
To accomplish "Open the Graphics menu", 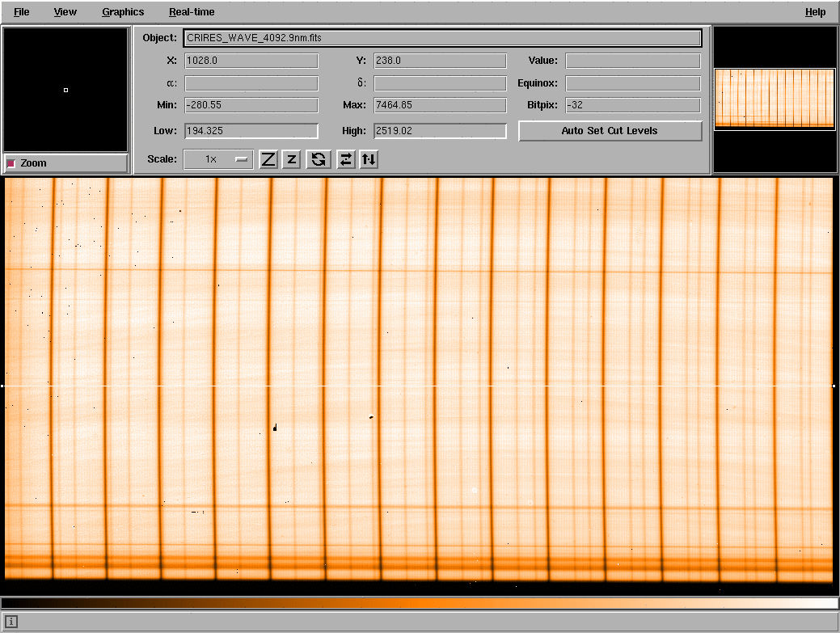I will 123,12.
